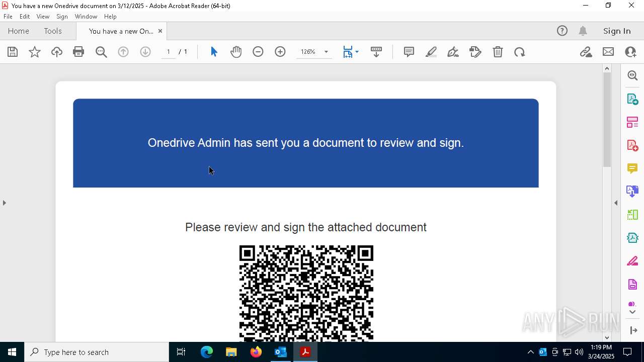Rotate the page clockwise
The width and height of the screenshot is (644, 362).
(520, 52)
